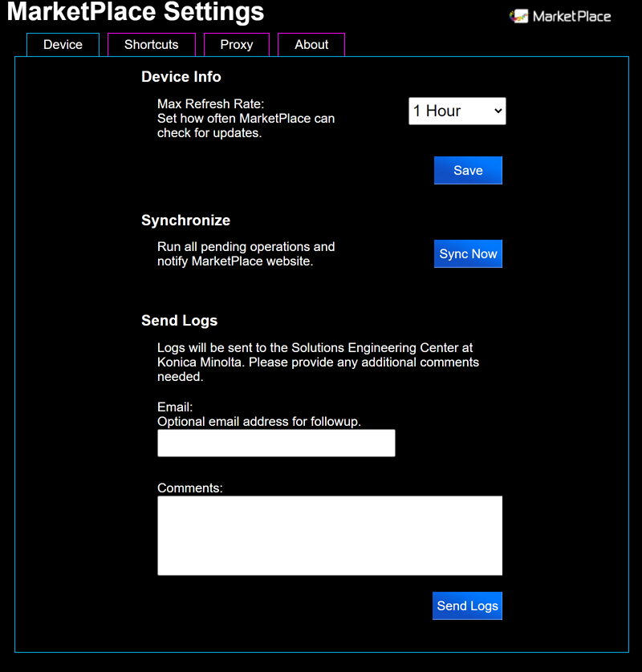Click the 'Run all pending operations' description
642x672 pixels.
tap(246, 253)
